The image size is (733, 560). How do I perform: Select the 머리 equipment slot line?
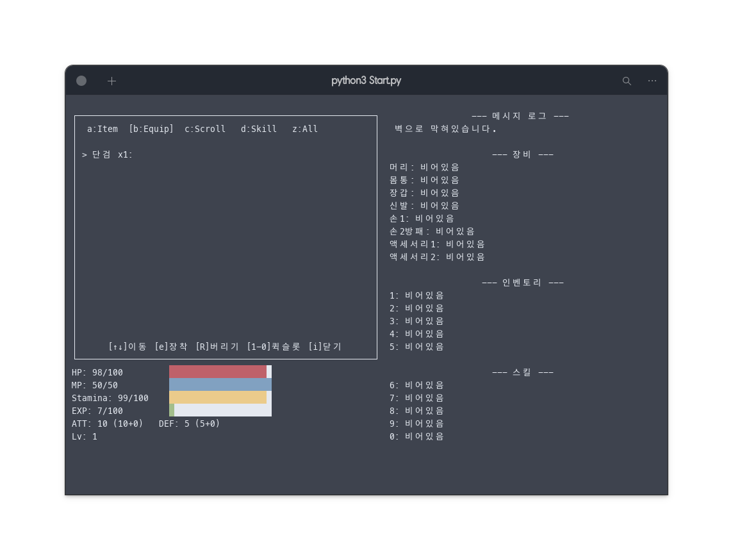tap(424, 167)
